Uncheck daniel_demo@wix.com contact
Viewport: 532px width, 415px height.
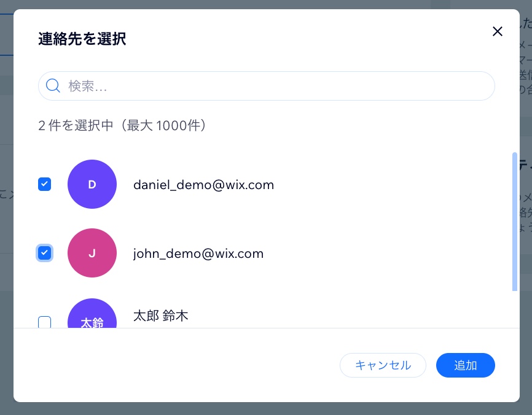click(44, 184)
